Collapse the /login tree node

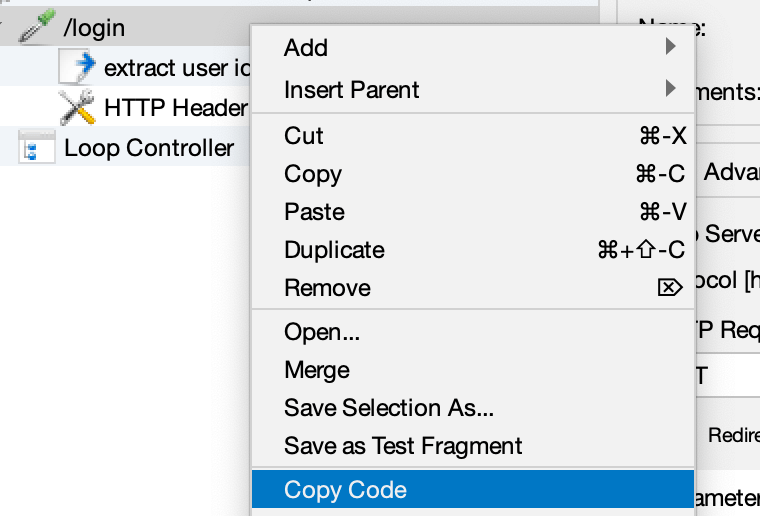click(x=9, y=29)
